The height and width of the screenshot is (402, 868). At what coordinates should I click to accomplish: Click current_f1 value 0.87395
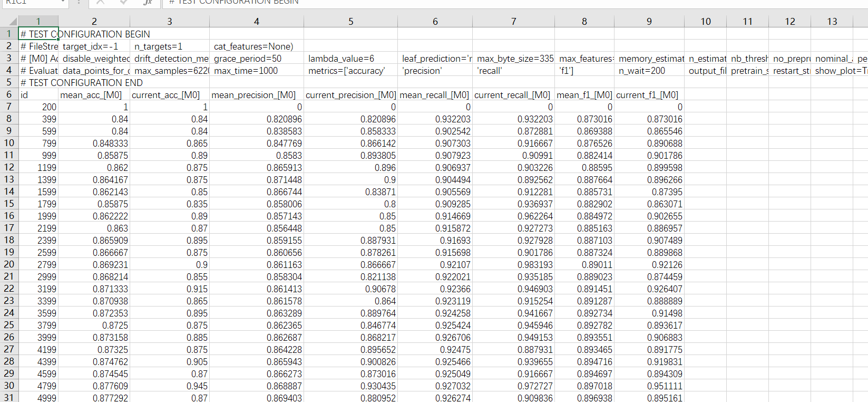(649, 192)
